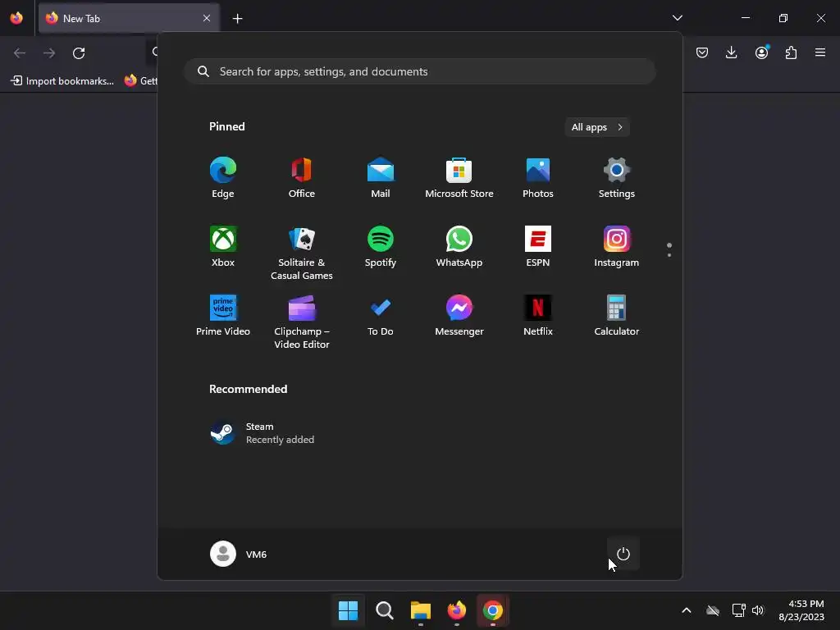Open the clock and date flyout

coord(801,610)
